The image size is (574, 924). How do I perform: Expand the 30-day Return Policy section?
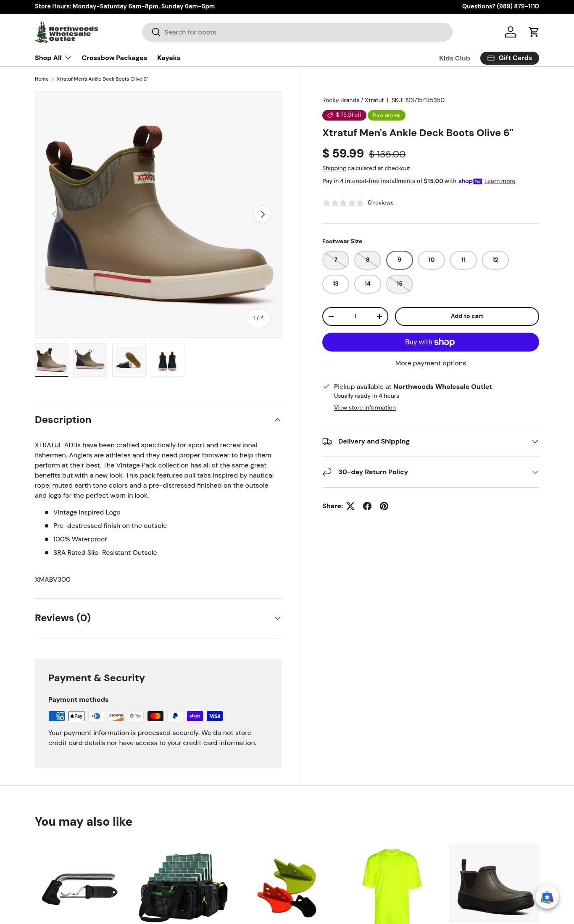[430, 472]
